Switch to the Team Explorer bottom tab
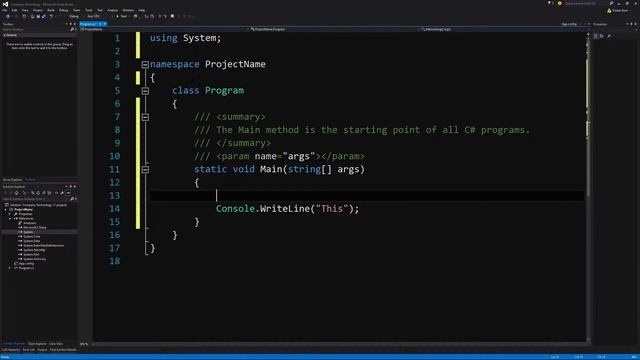The height and width of the screenshot is (360, 640). (37, 344)
